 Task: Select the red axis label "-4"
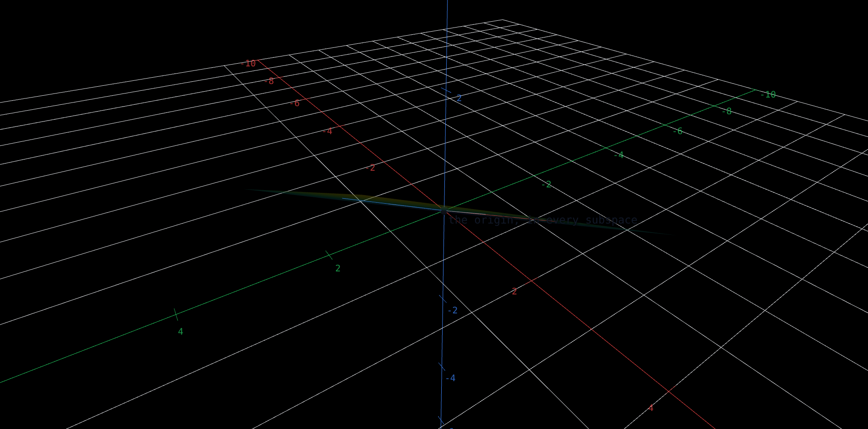(328, 131)
